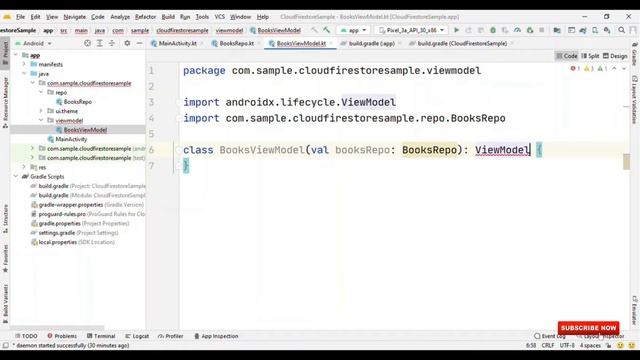Click the UTF-8 encoding in status bar
The width and height of the screenshot is (640, 360).
567,345
